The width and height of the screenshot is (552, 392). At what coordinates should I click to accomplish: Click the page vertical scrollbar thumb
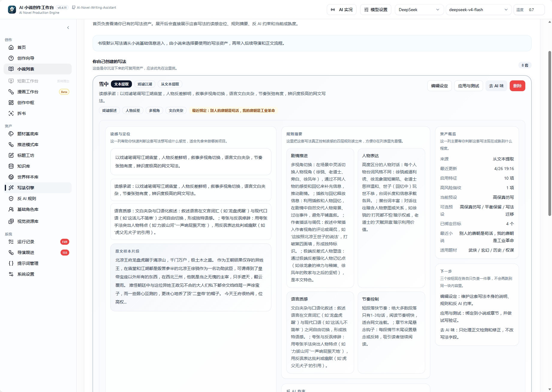tap(550, 133)
